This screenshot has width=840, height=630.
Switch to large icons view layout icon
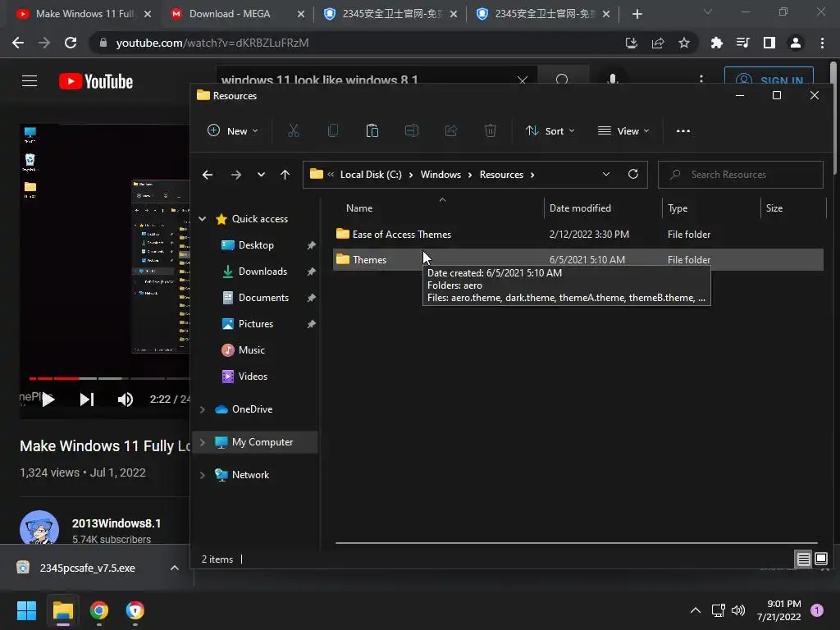(x=821, y=559)
